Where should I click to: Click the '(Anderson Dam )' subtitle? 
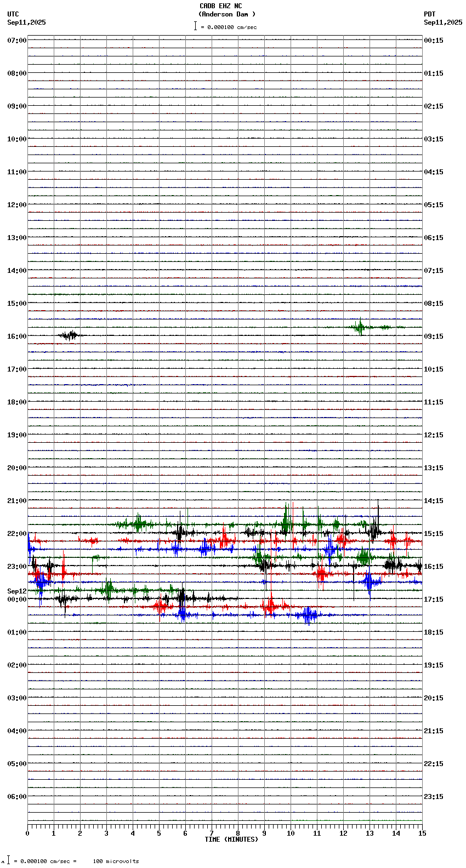point(227,14)
